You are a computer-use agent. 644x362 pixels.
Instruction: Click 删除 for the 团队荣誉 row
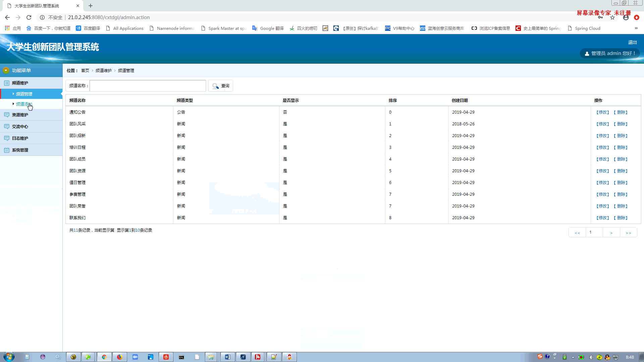click(621, 206)
